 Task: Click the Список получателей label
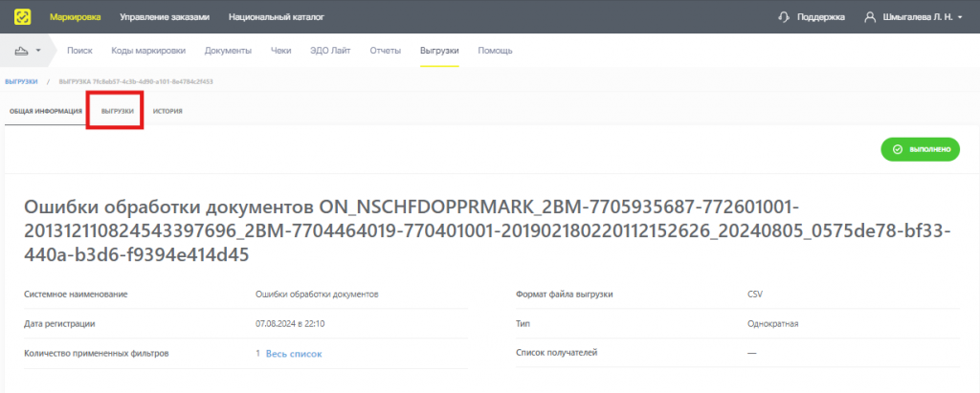(557, 353)
